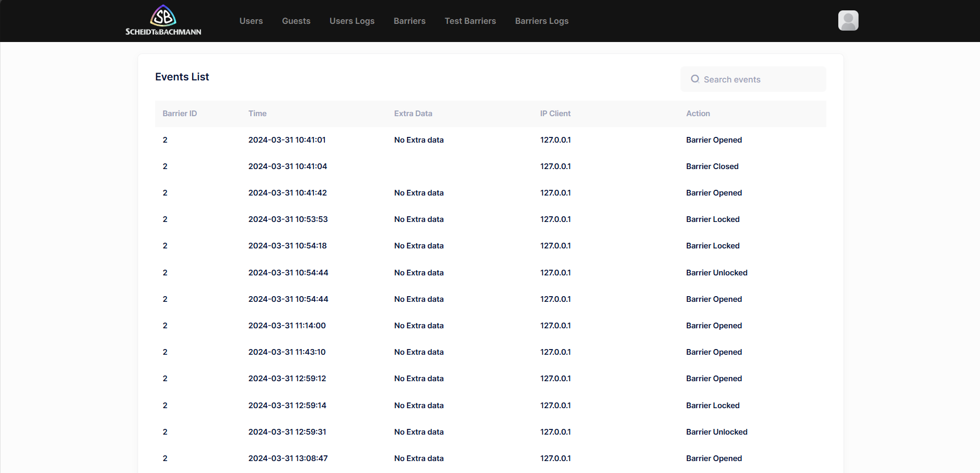Click the IP Client column header
Image resolution: width=980 pixels, height=473 pixels.
555,114
